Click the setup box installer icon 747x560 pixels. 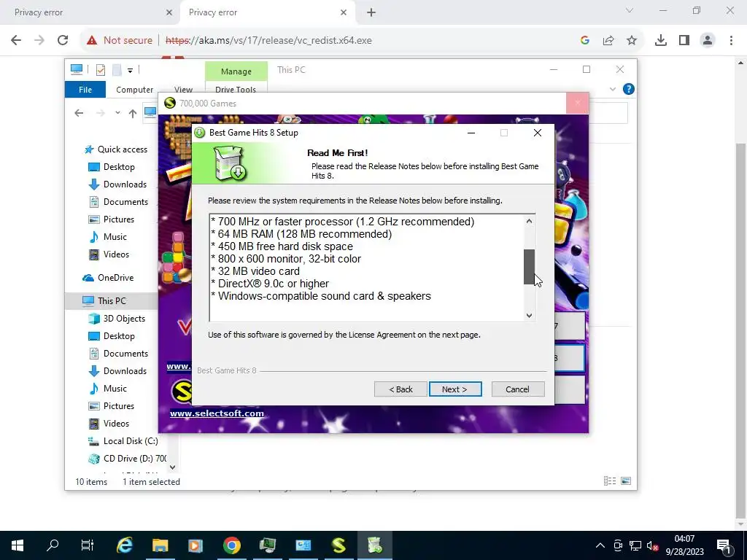click(x=229, y=163)
